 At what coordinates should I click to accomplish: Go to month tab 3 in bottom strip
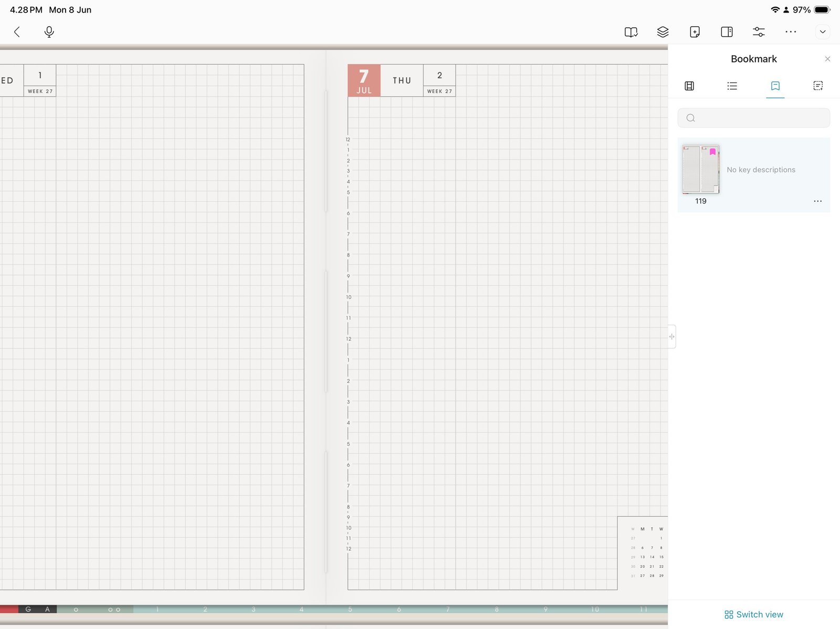[x=254, y=609]
